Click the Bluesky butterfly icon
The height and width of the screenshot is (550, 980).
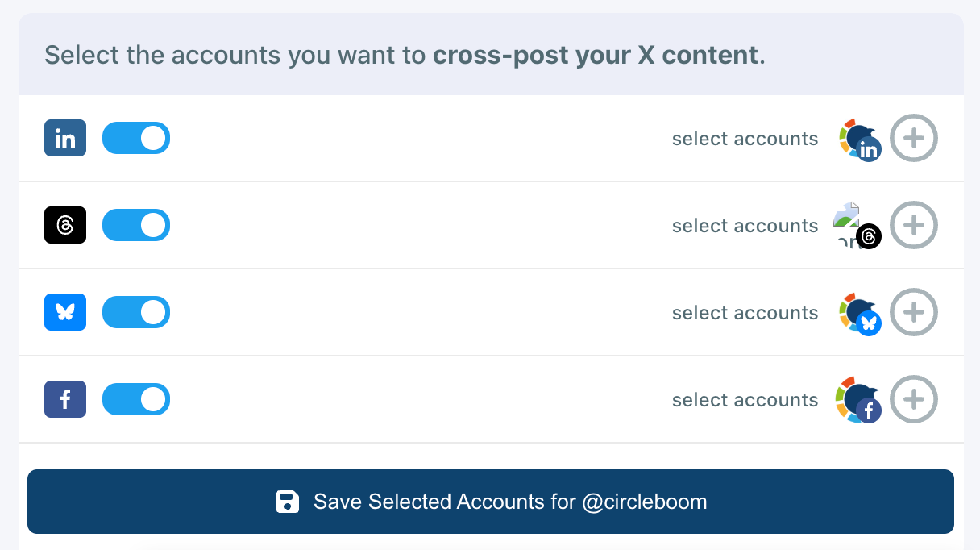pos(65,312)
